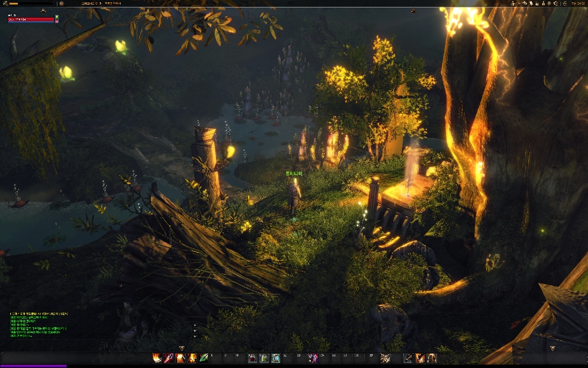Use the green potion jar in hotbar
This screenshot has width=588, height=368.
point(264,358)
